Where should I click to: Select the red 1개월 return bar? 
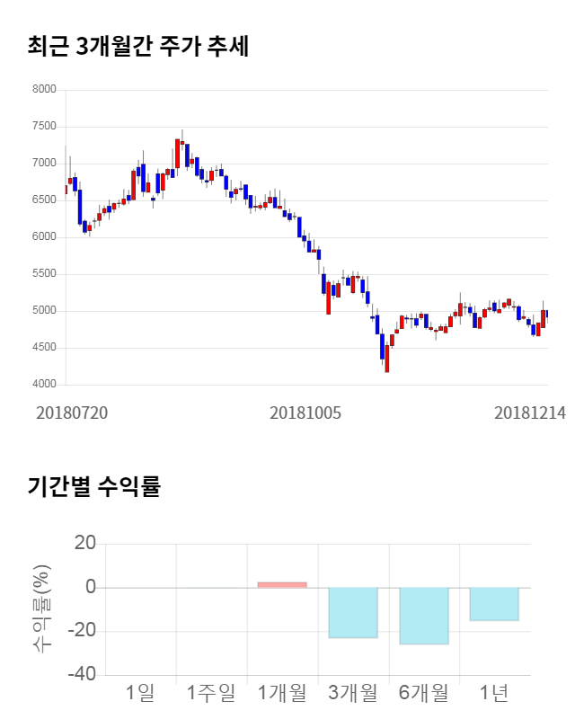click(282, 585)
